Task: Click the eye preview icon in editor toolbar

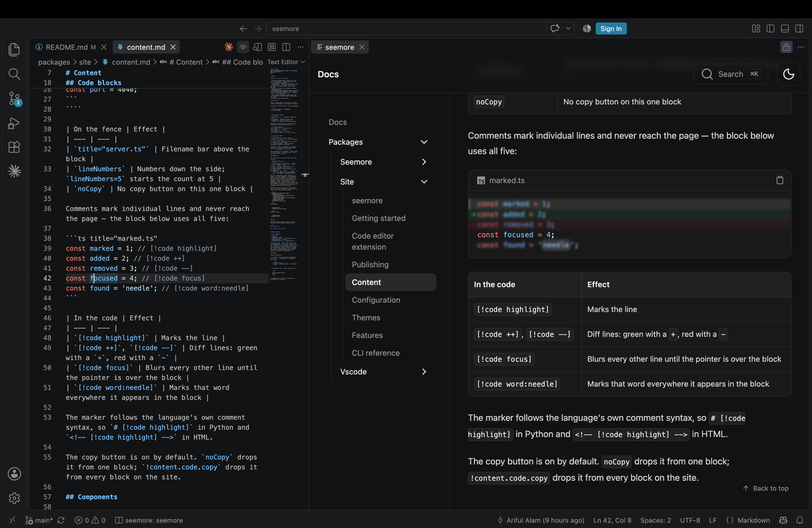Action: pyautogui.click(x=243, y=47)
